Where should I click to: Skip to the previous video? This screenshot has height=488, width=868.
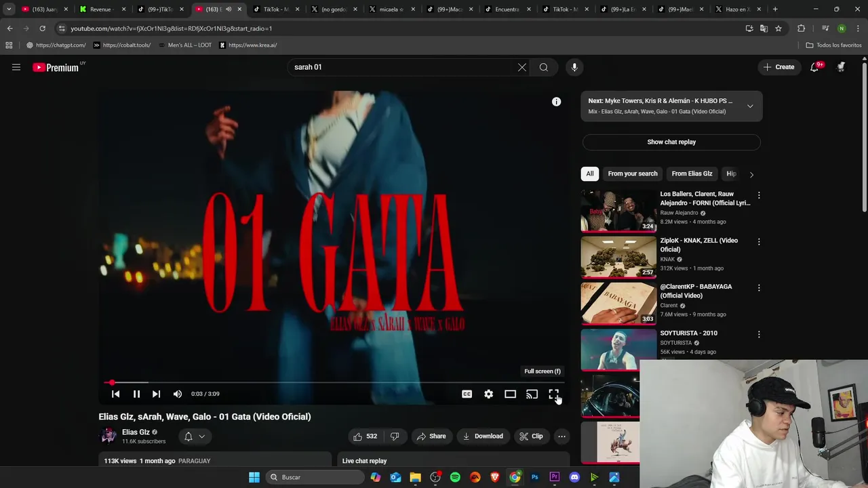pyautogui.click(x=116, y=394)
